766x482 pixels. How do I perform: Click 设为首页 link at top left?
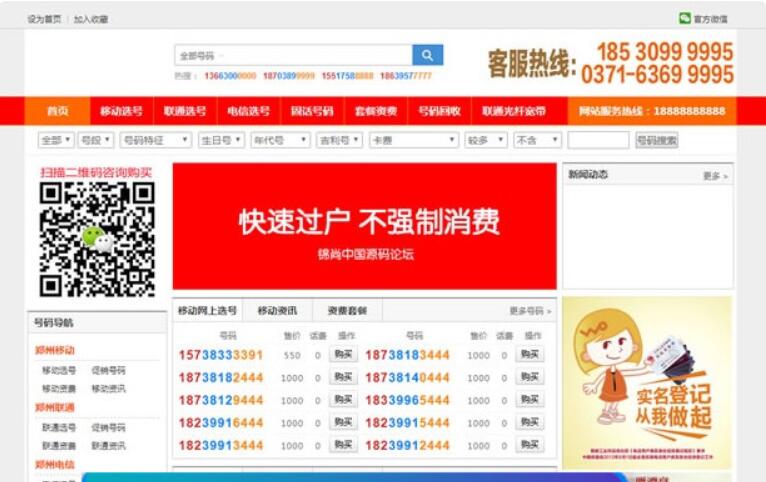tap(44, 19)
